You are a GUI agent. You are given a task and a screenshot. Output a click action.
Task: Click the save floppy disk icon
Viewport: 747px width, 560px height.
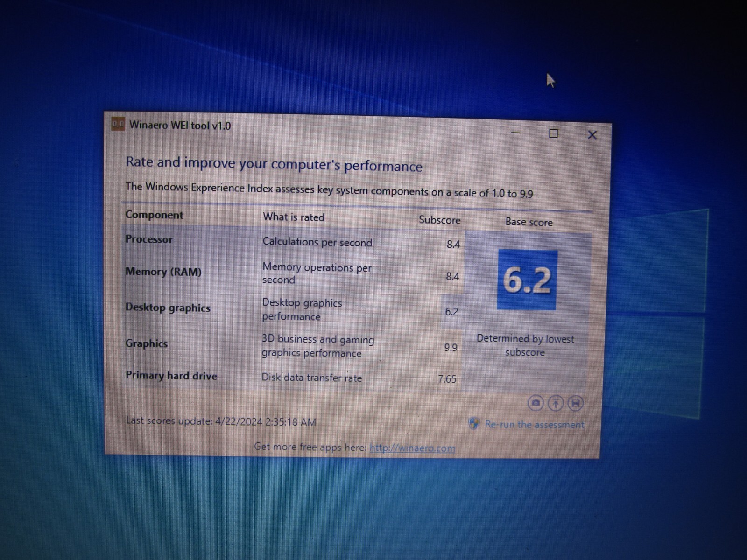[575, 403]
